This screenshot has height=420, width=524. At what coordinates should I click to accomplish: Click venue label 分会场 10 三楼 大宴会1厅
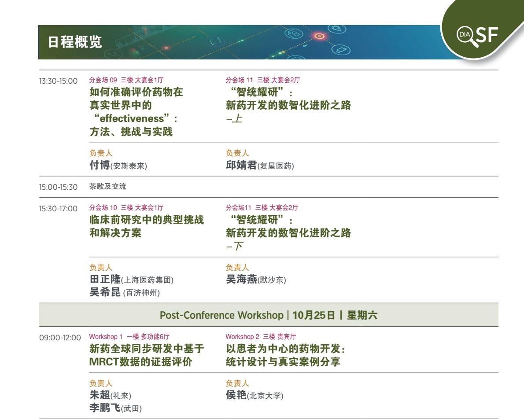pos(129,207)
